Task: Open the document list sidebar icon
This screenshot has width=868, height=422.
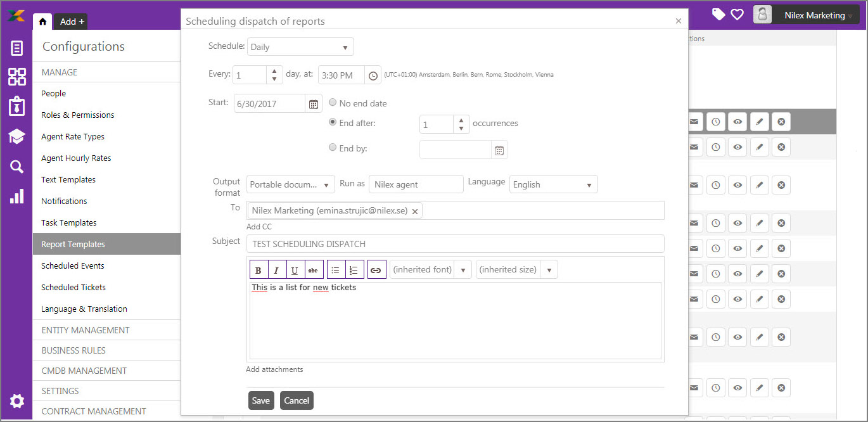Action: tap(16, 48)
